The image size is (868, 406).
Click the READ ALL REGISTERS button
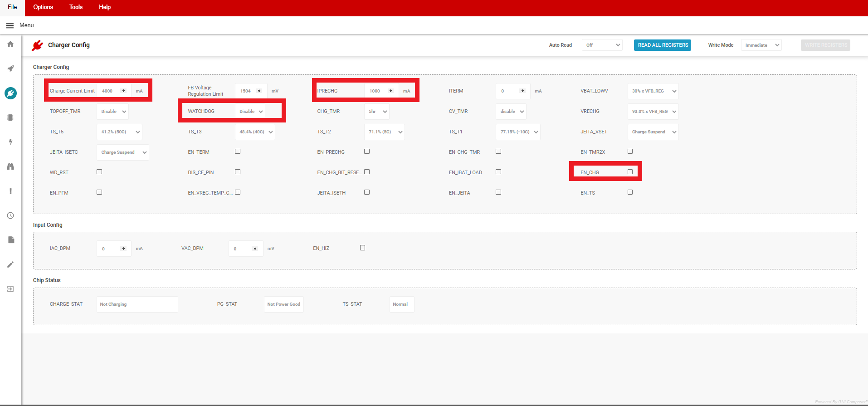pos(662,45)
